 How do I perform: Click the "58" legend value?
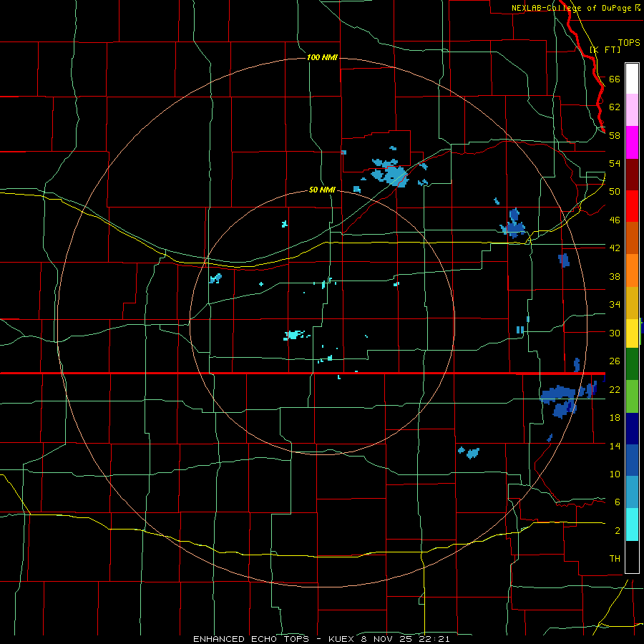[615, 135]
